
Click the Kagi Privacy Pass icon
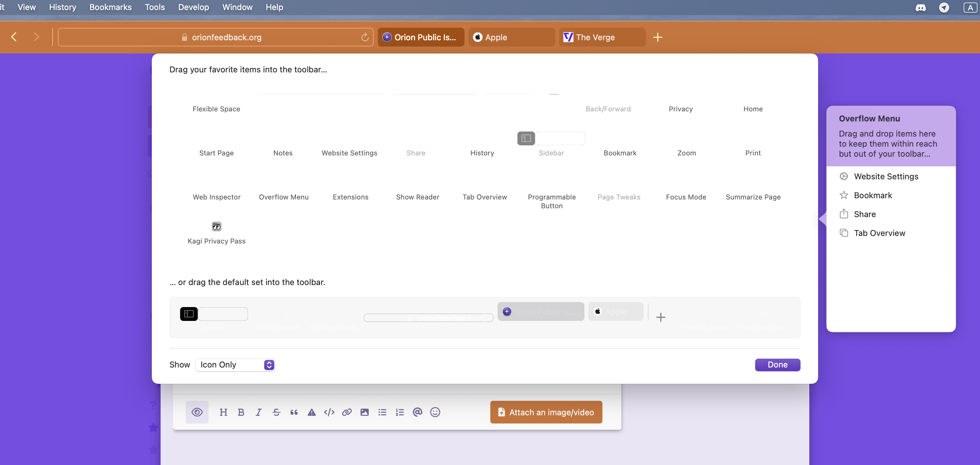pyautogui.click(x=216, y=227)
